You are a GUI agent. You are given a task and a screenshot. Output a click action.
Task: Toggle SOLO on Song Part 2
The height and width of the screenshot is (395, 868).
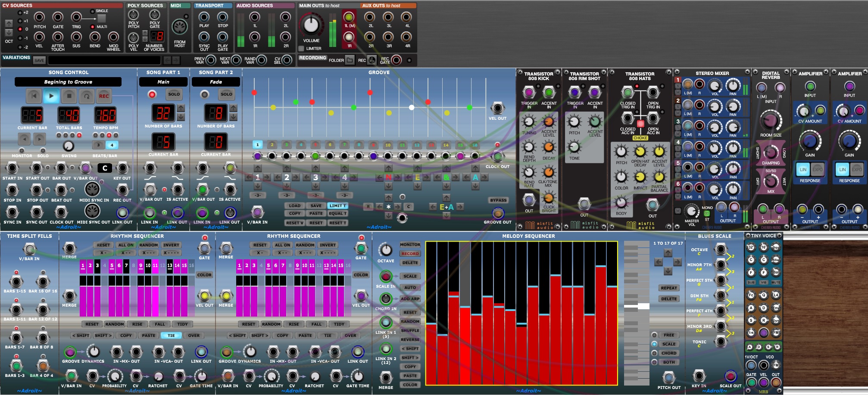(227, 94)
